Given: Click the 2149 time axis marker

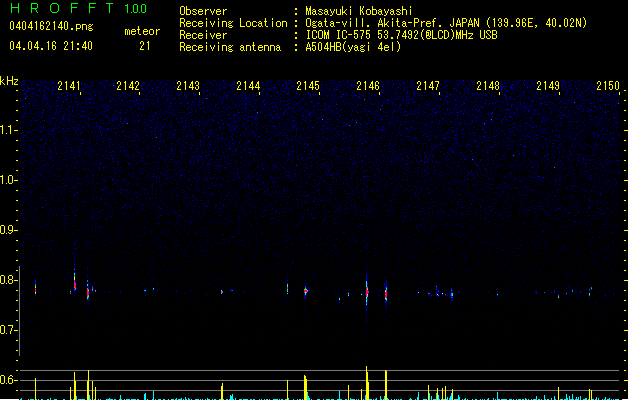Looking at the screenshot, I should pos(548,86).
